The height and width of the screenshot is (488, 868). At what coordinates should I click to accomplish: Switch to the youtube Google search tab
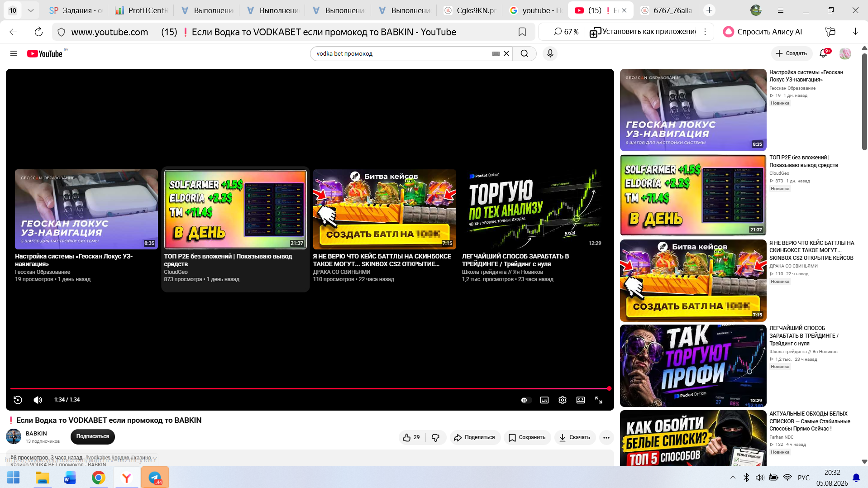point(536,10)
